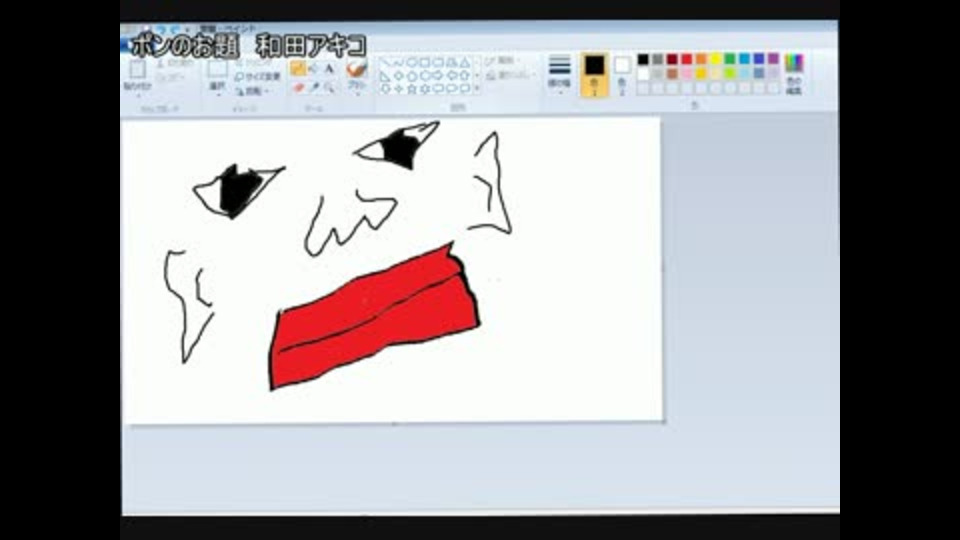This screenshot has width=960, height=540.
Task: Pick the turquoise blue palette swatch
Action: point(744,59)
